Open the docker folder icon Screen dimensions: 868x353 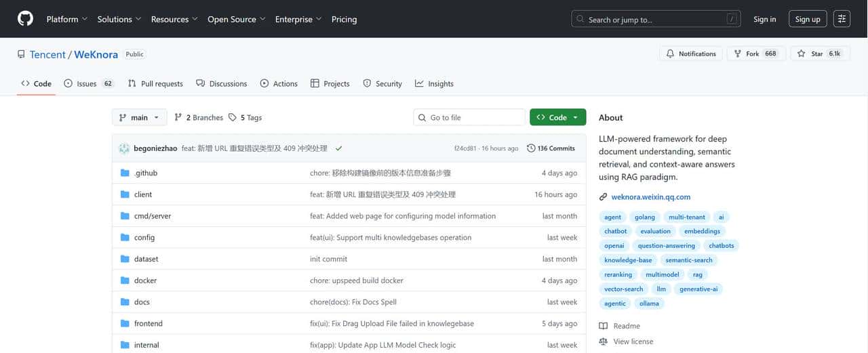point(125,281)
